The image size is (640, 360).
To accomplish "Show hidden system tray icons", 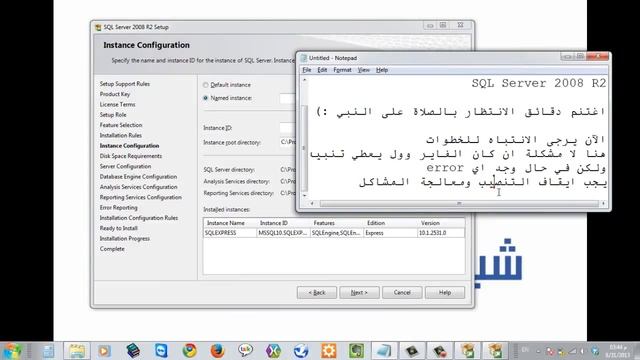I will (538, 351).
